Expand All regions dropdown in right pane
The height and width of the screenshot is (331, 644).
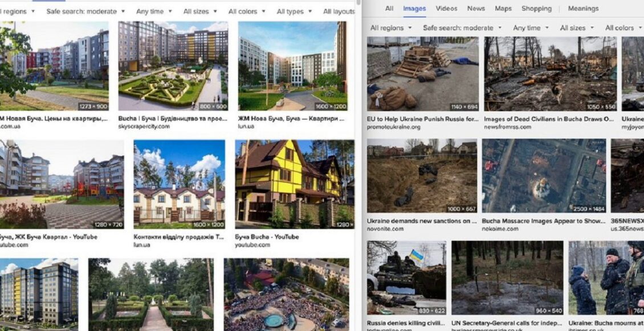(x=390, y=28)
